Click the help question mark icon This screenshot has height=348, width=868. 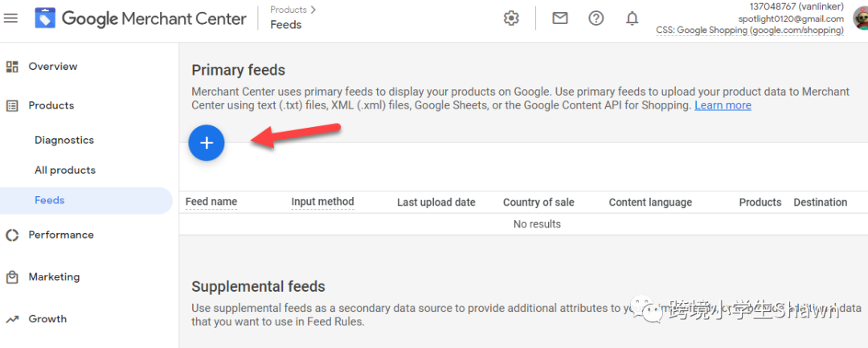point(596,18)
